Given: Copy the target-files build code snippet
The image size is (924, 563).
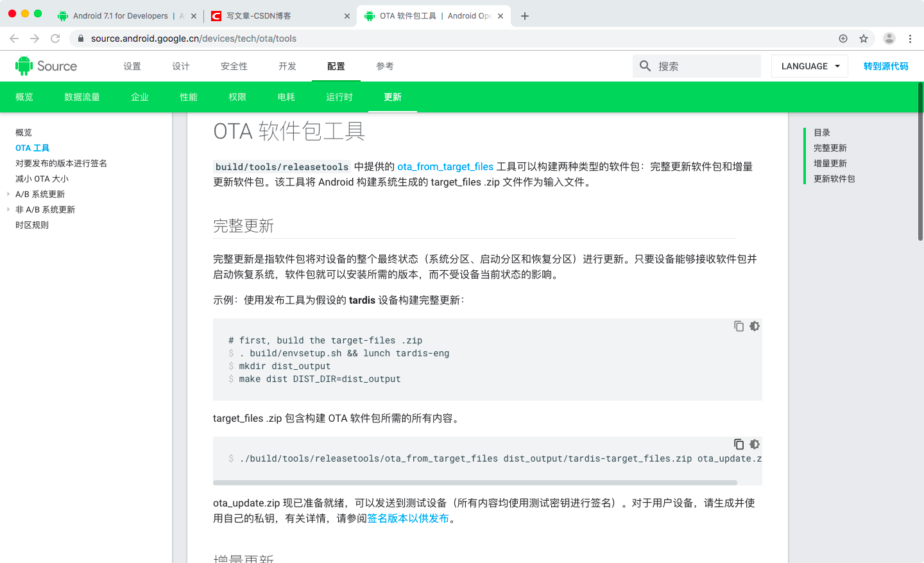Looking at the screenshot, I should (739, 326).
